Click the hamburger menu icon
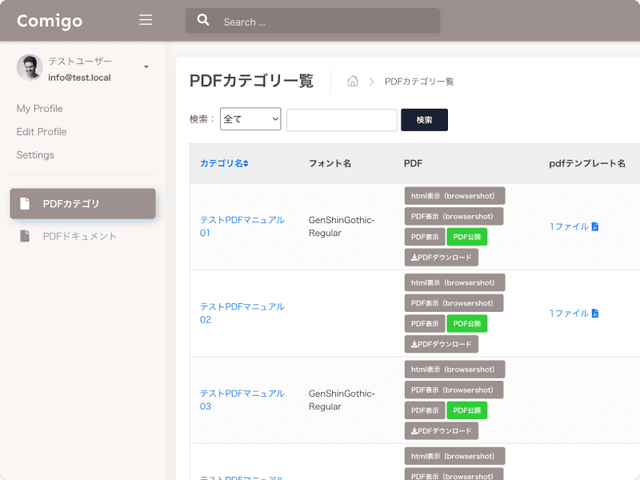 point(146,20)
